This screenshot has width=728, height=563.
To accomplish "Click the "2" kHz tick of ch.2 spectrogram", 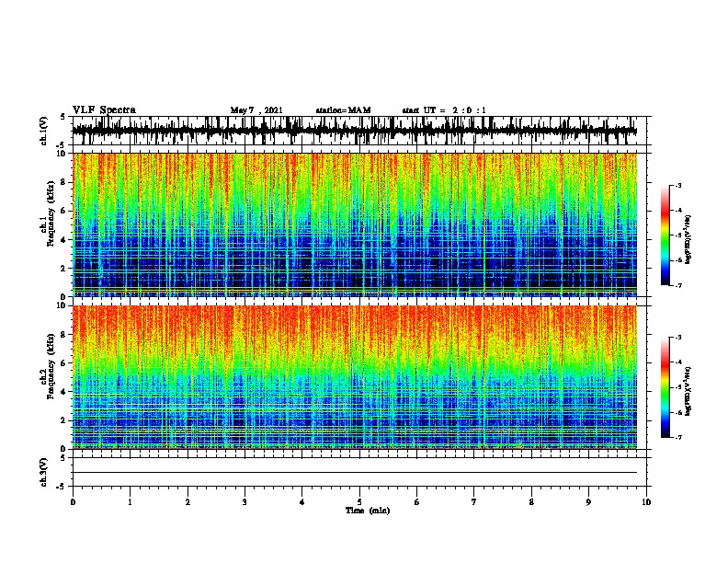I will point(64,420).
